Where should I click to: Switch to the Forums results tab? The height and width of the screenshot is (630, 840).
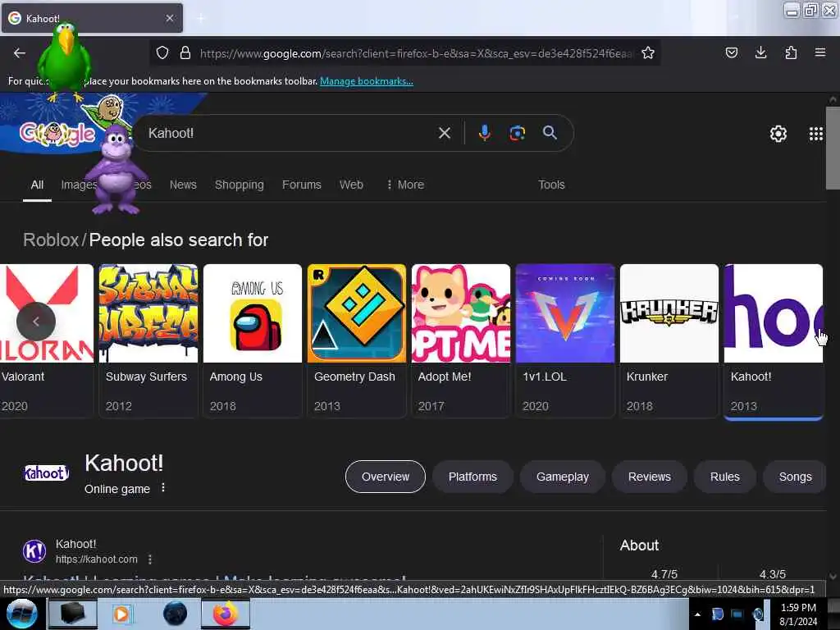pos(302,185)
